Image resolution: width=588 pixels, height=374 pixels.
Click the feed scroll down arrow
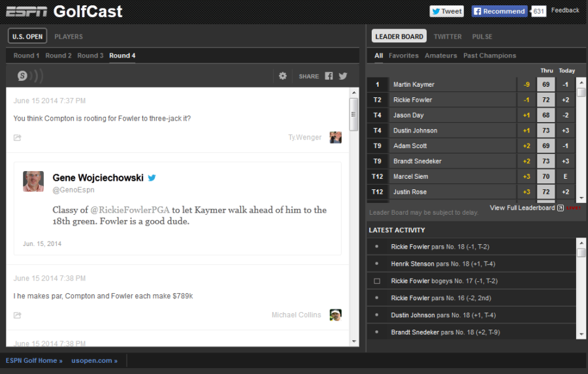354,341
